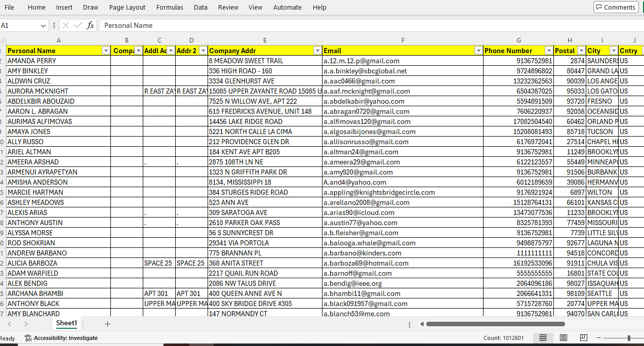644x346 pixels.
Task: Select the Sheet1 tab
Action: [66, 323]
